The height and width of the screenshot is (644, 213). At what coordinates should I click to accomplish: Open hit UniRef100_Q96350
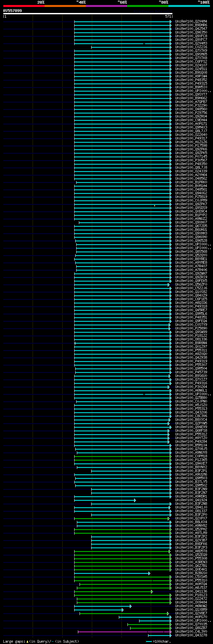(191, 32)
